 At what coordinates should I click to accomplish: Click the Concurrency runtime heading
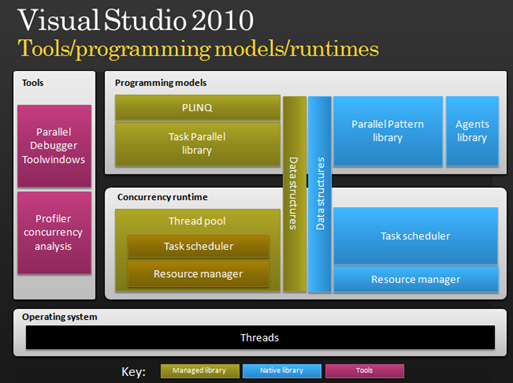coord(162,197)
